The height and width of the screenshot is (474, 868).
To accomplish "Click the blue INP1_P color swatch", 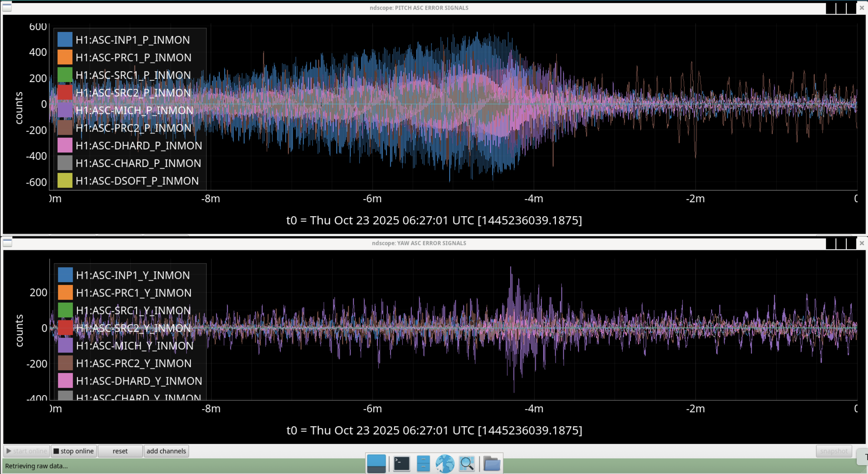I will (x=65, y=39).
